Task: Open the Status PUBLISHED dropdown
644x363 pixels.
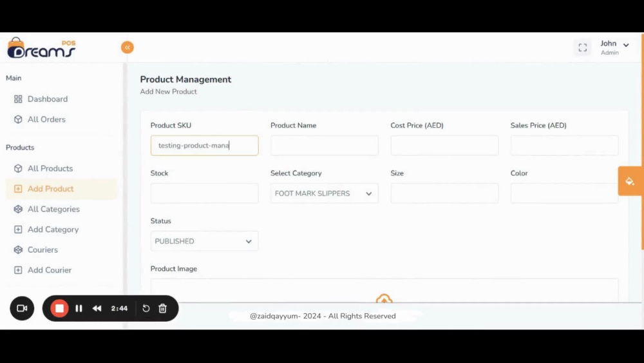Action: tap(205, 241)
